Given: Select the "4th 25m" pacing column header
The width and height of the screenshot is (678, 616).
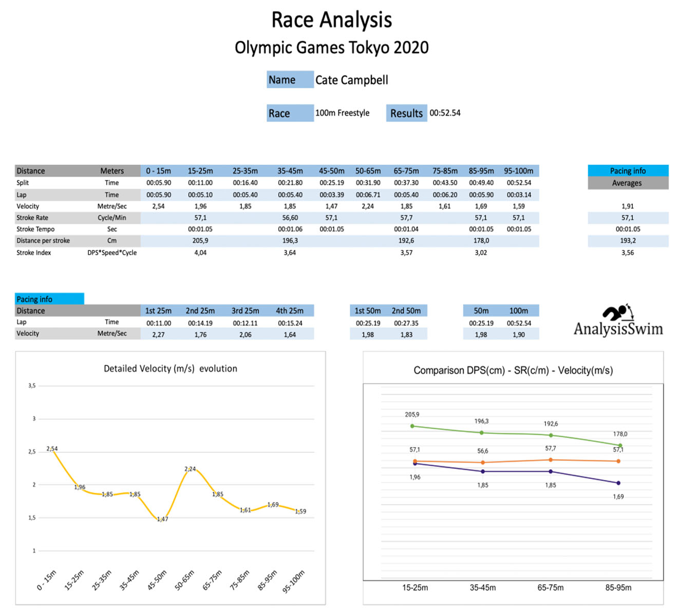Looking at the screenshot, I should 290,311.
